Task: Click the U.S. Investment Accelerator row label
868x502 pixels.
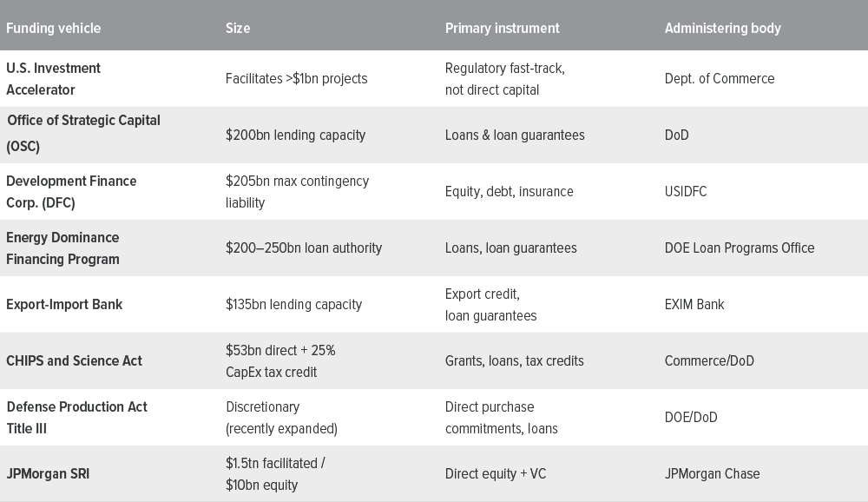Action: [54, 79]
